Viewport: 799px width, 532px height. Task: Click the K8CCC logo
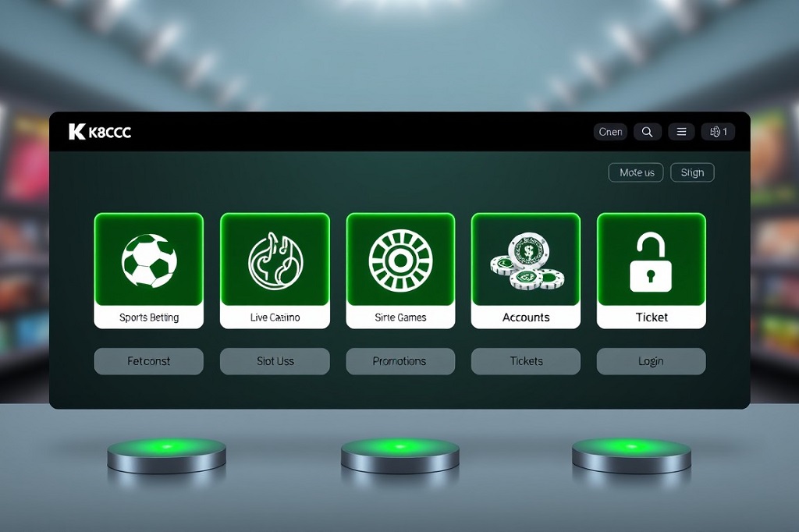pyautogui.click(x=100, y=132)
